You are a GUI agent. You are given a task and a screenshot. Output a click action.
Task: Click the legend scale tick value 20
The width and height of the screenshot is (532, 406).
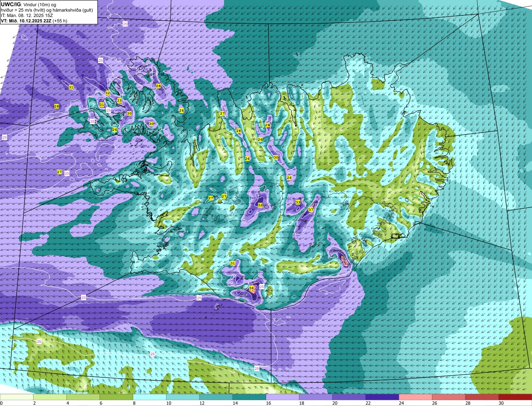[335, 403]
